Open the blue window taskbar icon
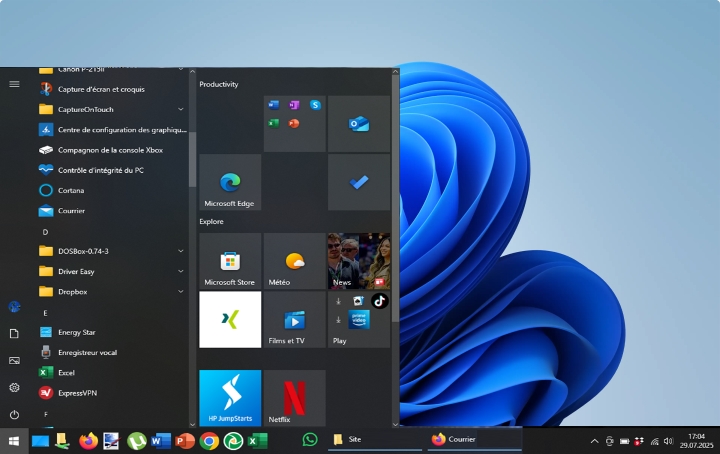This screenshot has width=720, height=454. tap(40, 441)
